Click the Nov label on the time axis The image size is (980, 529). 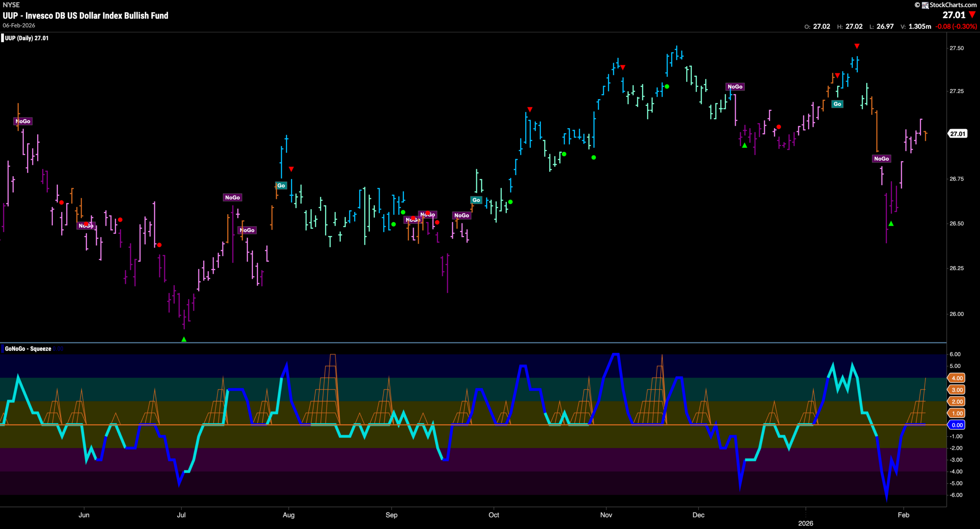tap(606, 515)
